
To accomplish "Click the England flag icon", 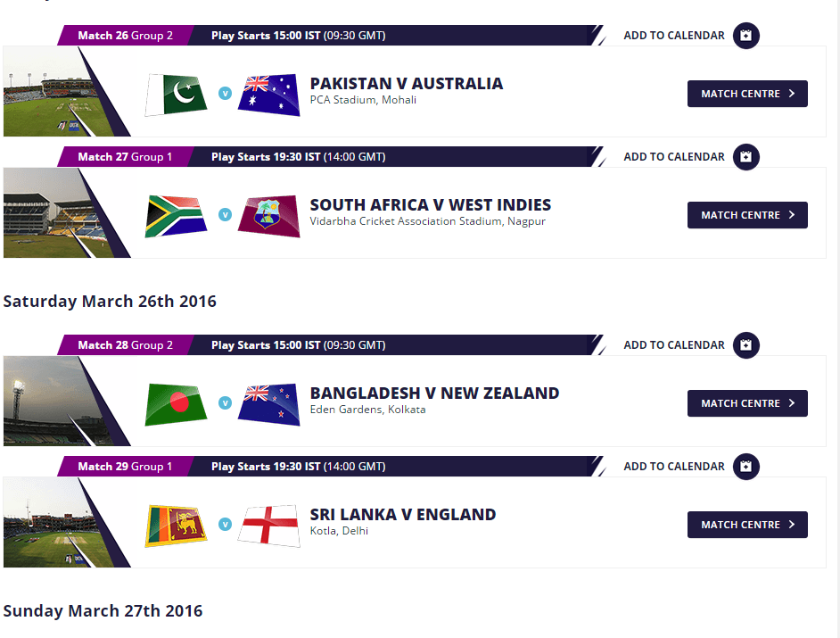I will pyautogui.click(x=268, y=525).
